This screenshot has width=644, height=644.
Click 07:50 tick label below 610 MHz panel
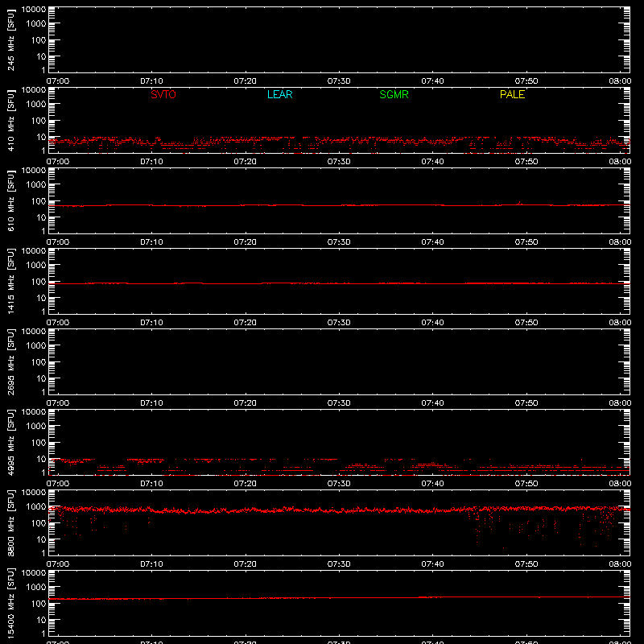[526, 242]
